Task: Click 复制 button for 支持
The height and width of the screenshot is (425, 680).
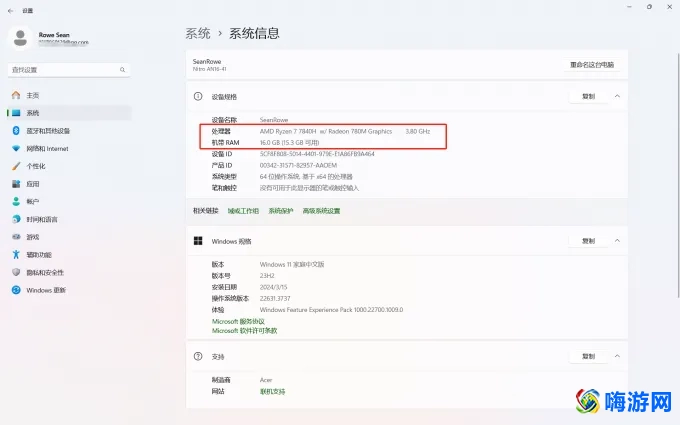Action: (x=588, y=356)
